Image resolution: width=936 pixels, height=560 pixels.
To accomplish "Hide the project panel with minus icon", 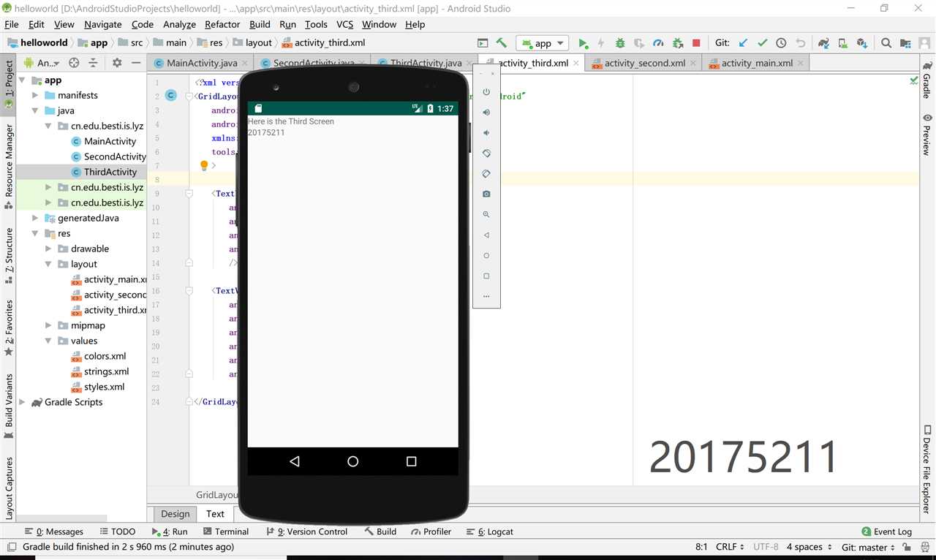I will point(136,63).
